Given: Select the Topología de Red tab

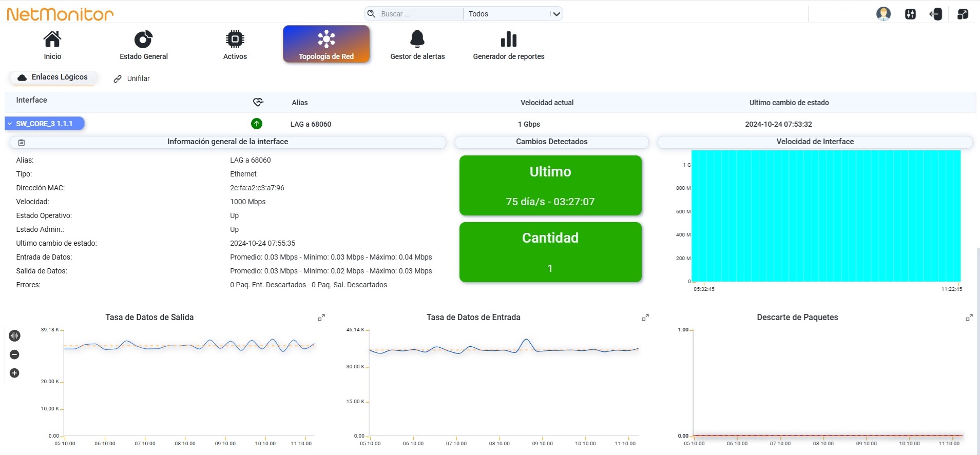Looking at the screenshot, I should click(x=326, y=44).
